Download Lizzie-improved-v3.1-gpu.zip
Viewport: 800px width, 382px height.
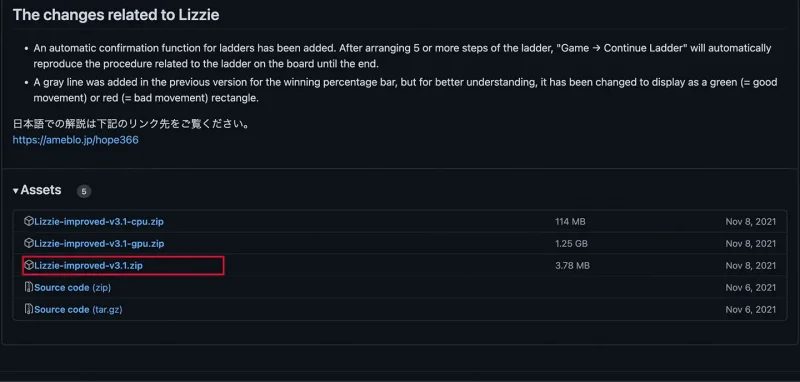coord(99,243)
